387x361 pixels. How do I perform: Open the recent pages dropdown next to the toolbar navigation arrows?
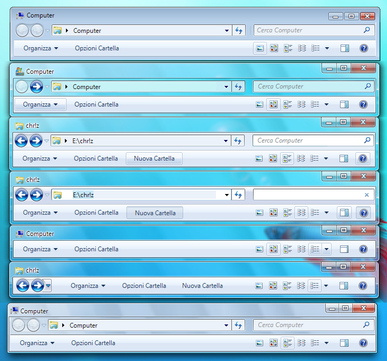click(x=48, y=286)
